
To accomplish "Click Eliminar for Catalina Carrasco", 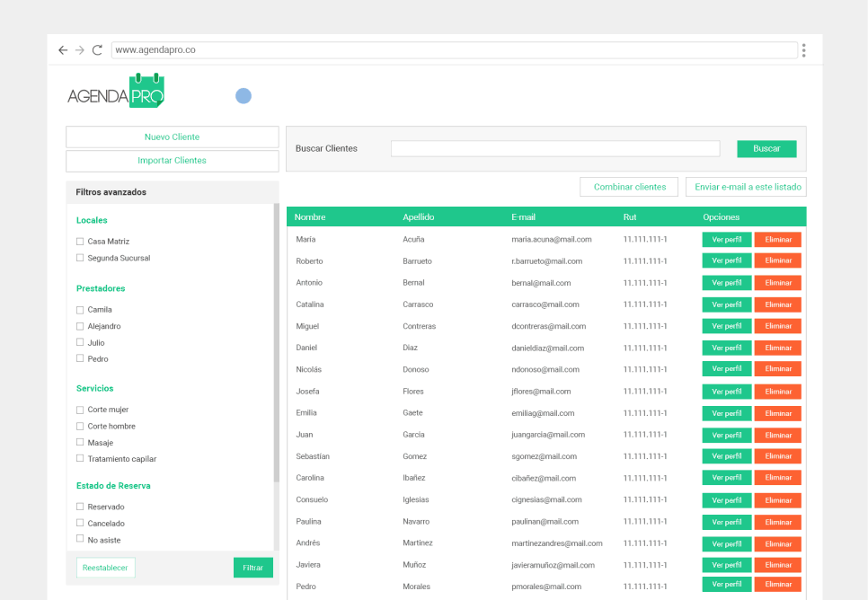I will tap(778, 304).
